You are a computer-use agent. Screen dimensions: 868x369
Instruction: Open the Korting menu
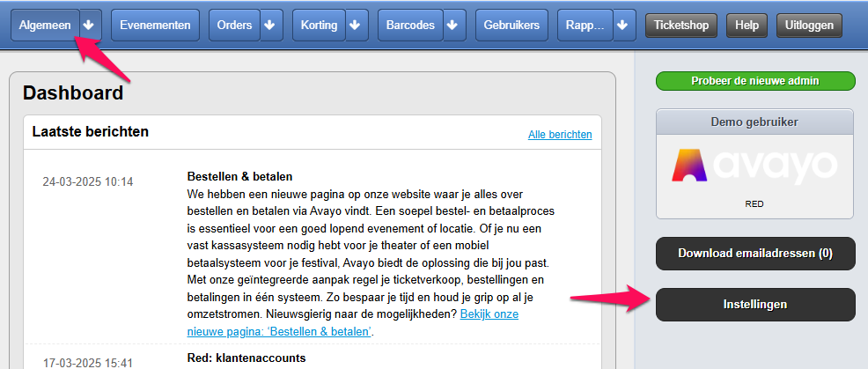319,25
